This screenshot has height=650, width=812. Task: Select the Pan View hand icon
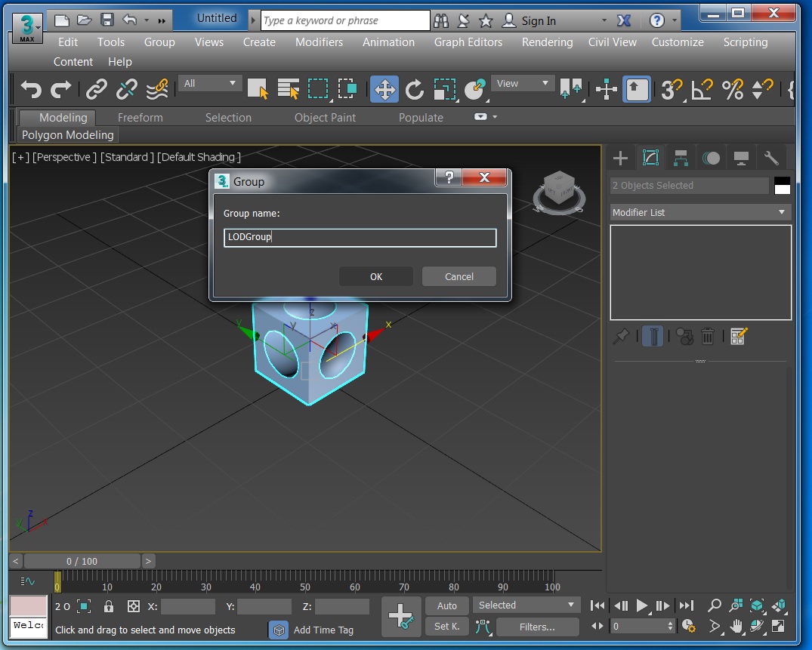point(736,626)
